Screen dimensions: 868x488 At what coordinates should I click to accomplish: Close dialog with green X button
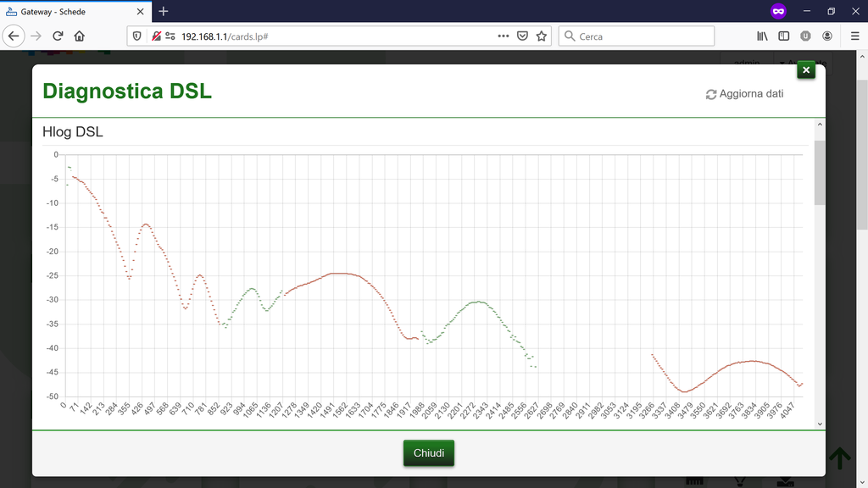806,69
